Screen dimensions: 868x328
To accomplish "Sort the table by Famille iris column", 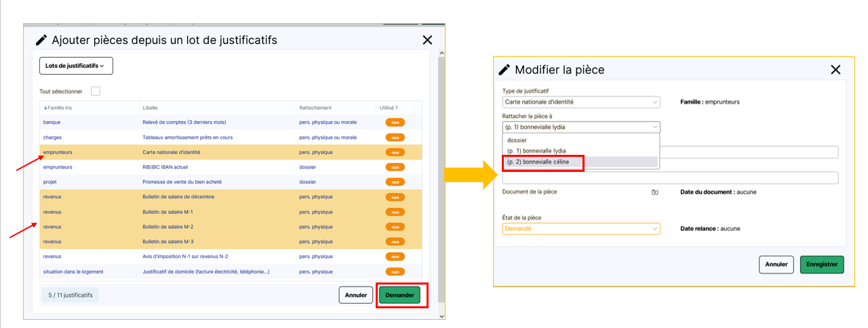I will pos(58,108).
